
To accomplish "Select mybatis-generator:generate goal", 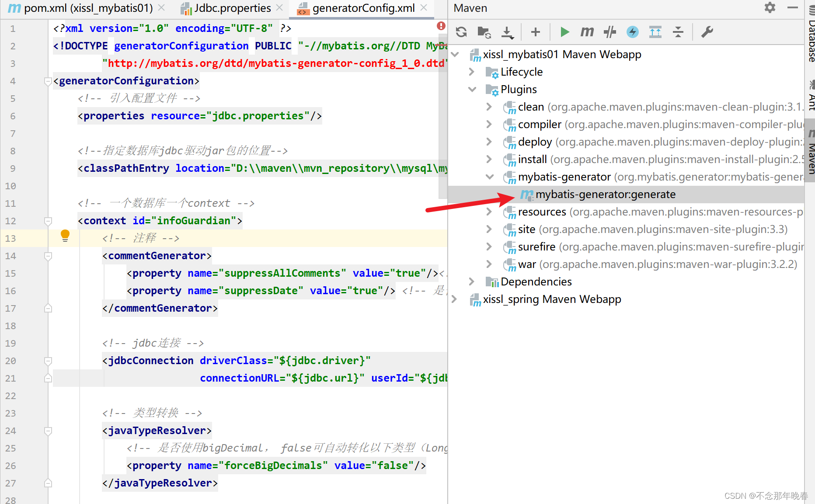I will click(x=626, y=194).
